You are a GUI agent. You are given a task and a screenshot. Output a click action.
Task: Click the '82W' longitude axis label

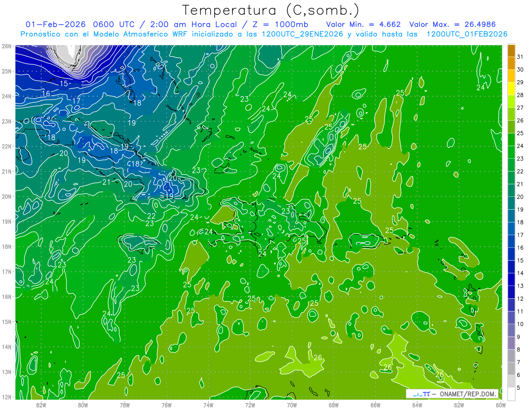(41, 404)
